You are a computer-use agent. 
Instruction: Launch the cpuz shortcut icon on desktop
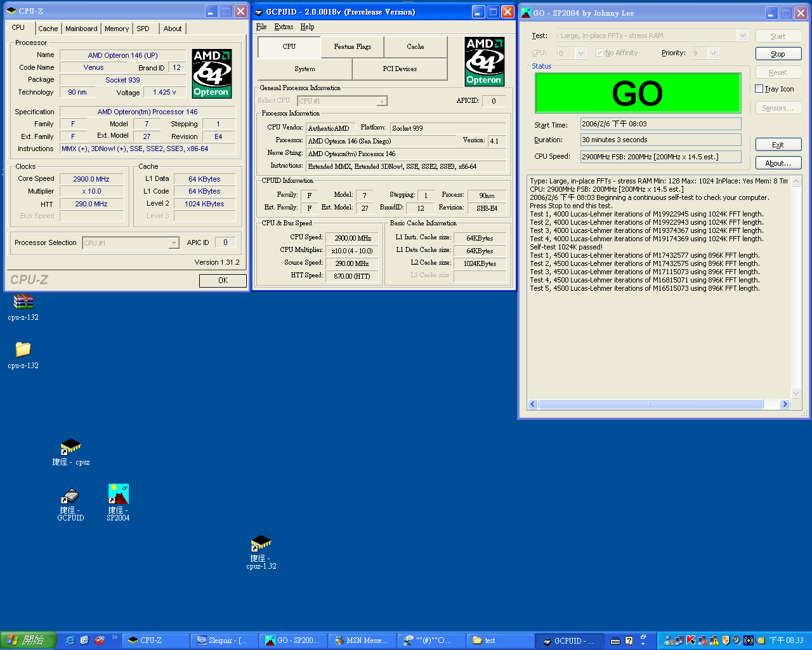click(70, 446)
